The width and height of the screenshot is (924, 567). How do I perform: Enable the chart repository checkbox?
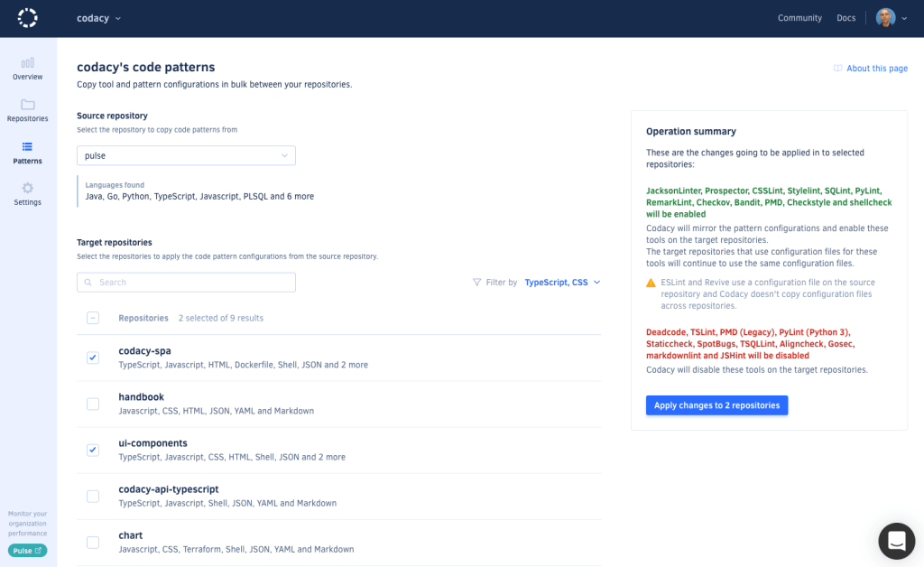click(x=92, y=542)
